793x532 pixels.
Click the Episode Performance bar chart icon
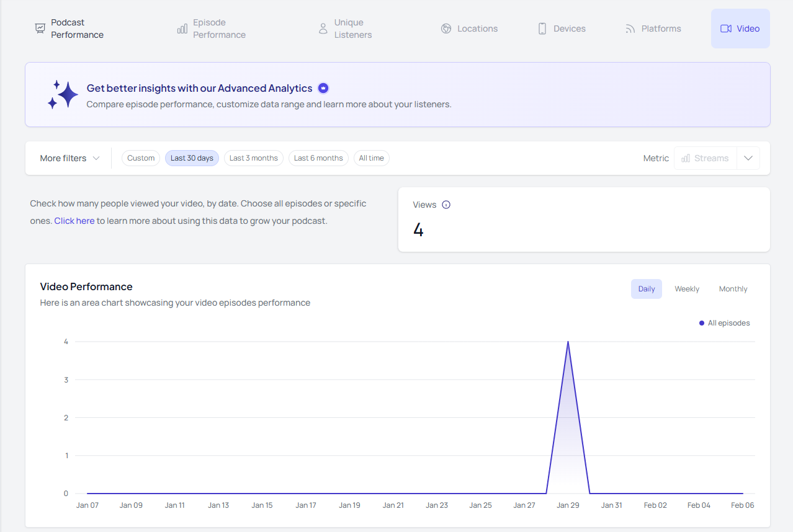pyautogui.click(x=182, y=29)
